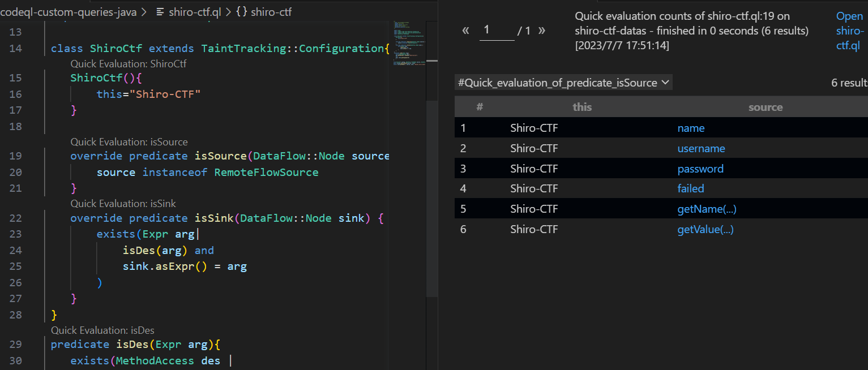
Task: Click result row number 5
Action: pyautogui.click(x=463, y=209)
